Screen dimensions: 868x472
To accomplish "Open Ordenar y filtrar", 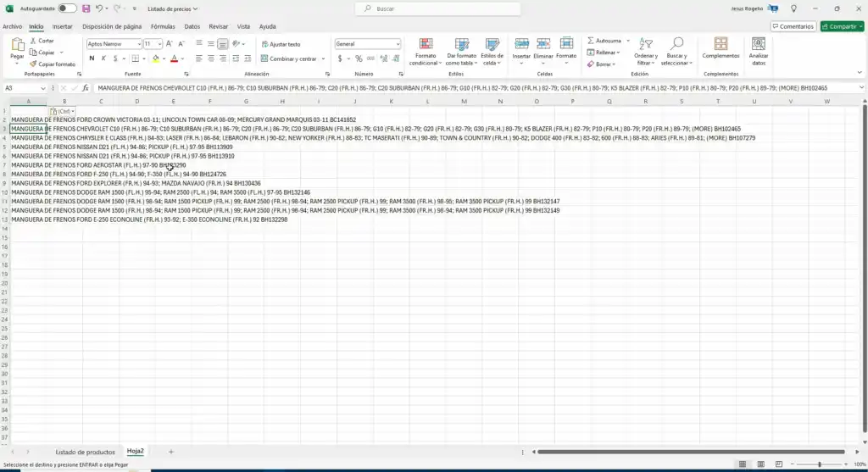I will [x=646, y=52].
